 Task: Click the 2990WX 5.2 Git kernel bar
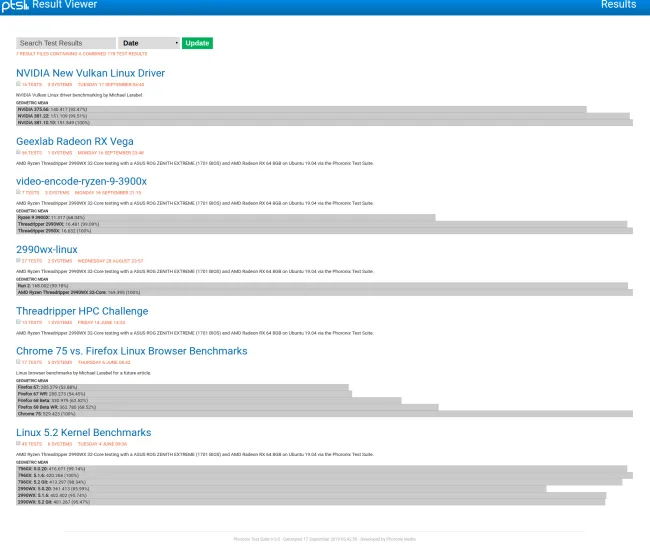pyautogui.click(x=311, y=502)
